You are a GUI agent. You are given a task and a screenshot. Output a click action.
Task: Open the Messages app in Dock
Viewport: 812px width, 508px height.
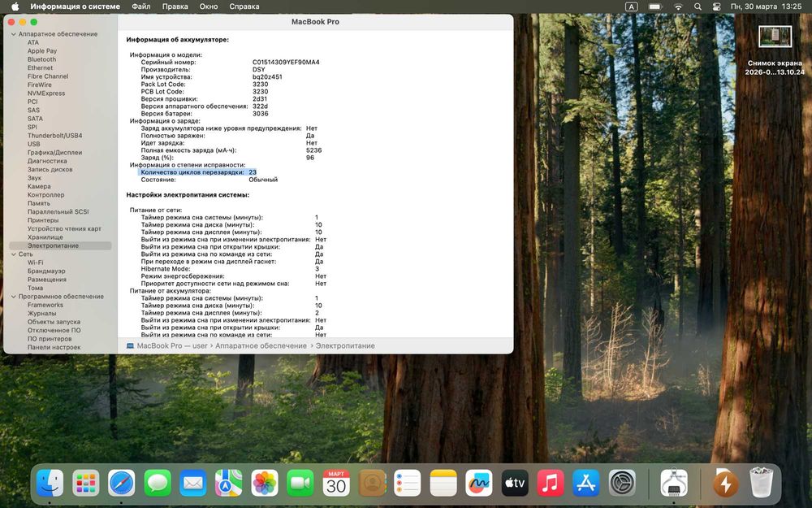coord(158,483)
